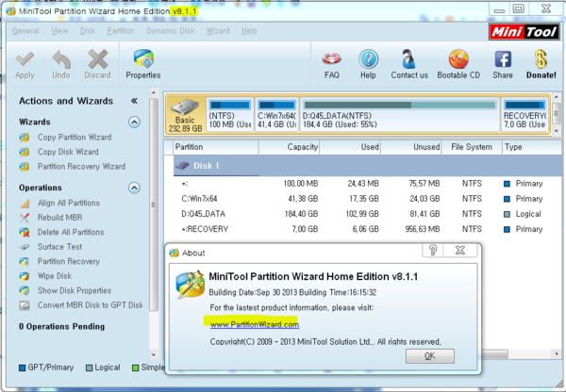Open the View menu
566x392 pixels.
click(x=59, y=31)
